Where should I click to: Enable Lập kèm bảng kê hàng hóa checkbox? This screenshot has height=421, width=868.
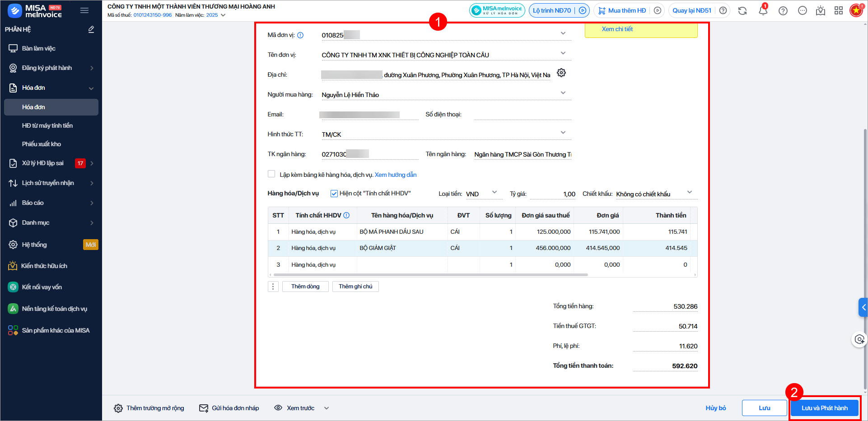[x=271, y=174]
